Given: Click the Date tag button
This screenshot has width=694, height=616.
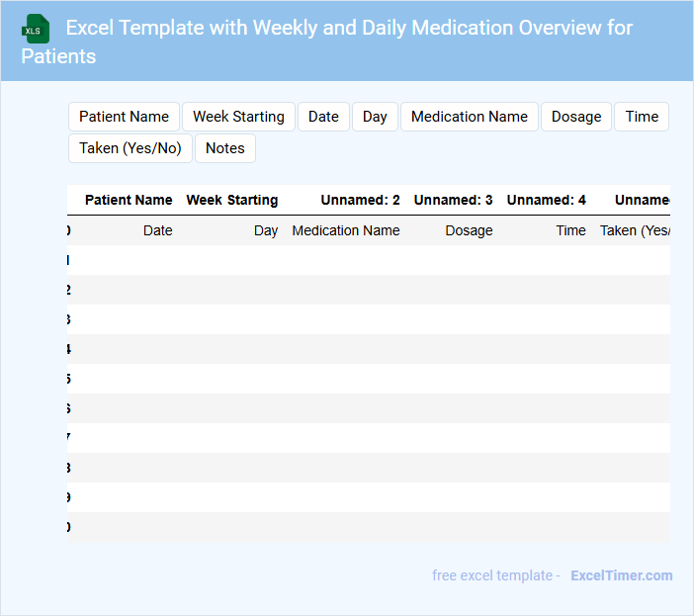Looking at the screenshot, I should point(323,117).
